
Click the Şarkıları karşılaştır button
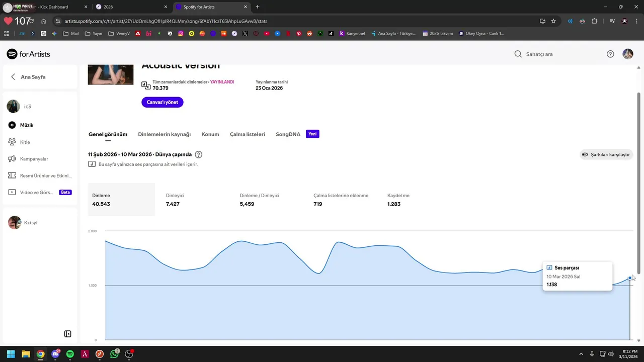click(606, 154)
